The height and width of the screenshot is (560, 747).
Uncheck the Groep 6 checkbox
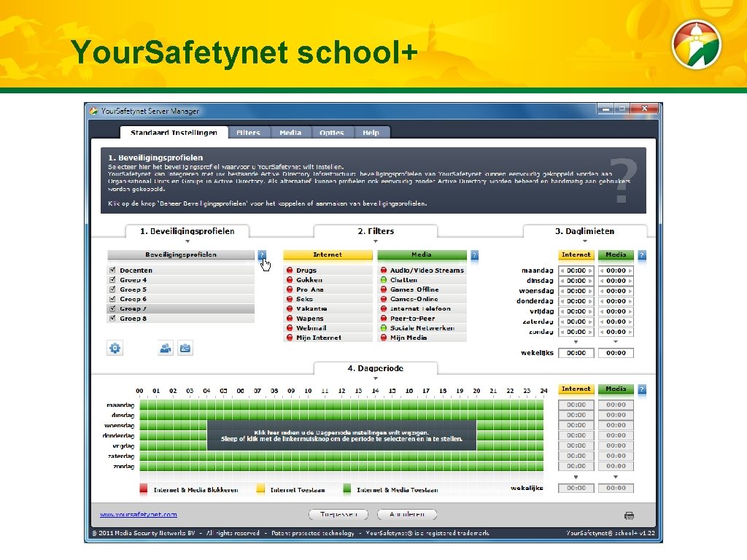(112, 298)
